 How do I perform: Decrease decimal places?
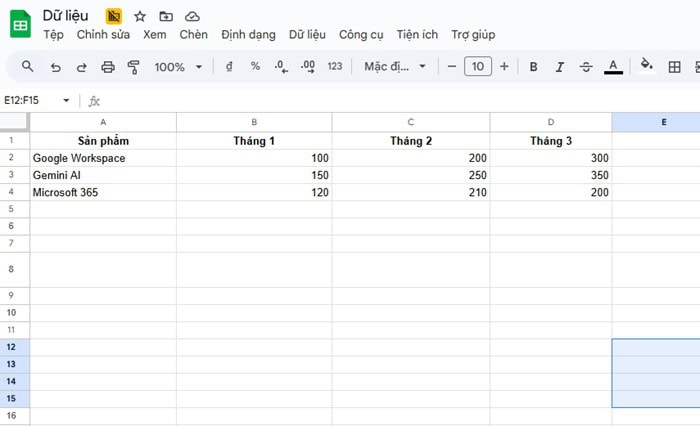pyautogui.click(x=281, y=67)
